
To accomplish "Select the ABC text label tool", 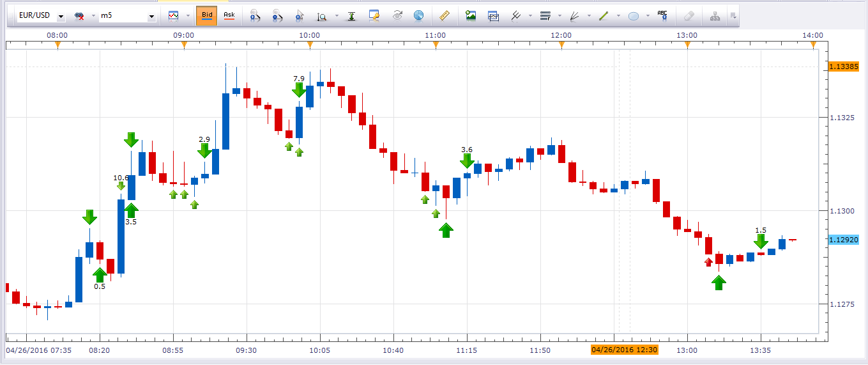I will 662,15.
